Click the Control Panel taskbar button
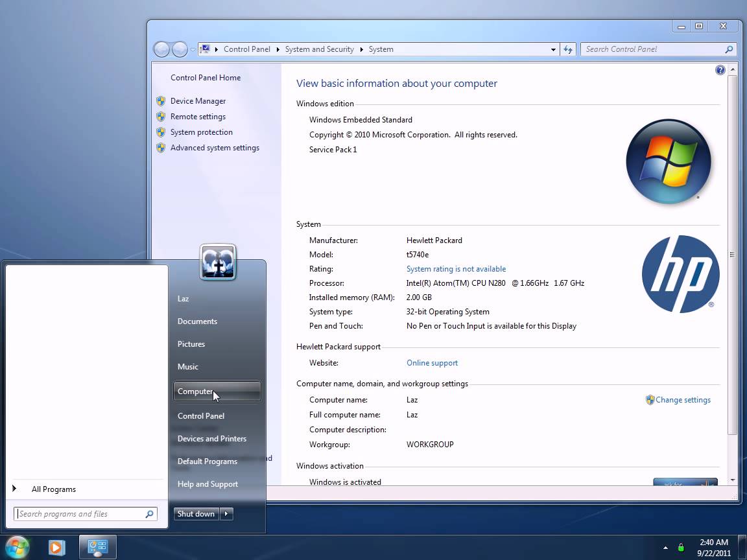Viewport: 747px width, 560px height. click(x=98, y=547)
